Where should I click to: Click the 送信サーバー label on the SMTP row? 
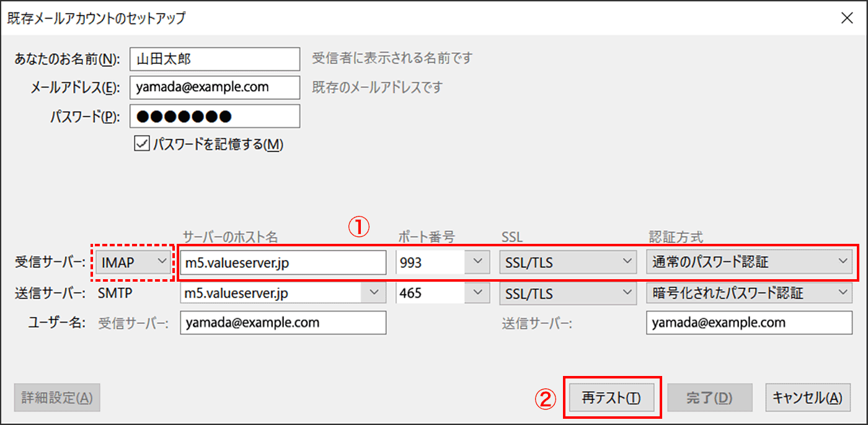(50, 293)
